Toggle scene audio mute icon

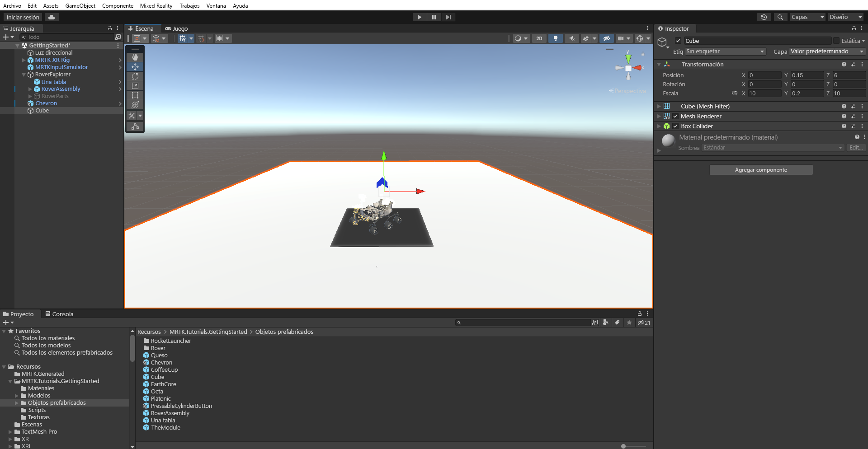point(571,38)
